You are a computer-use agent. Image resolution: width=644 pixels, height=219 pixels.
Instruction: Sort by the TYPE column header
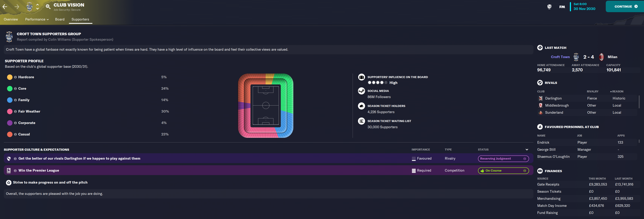tap(448, 150)
